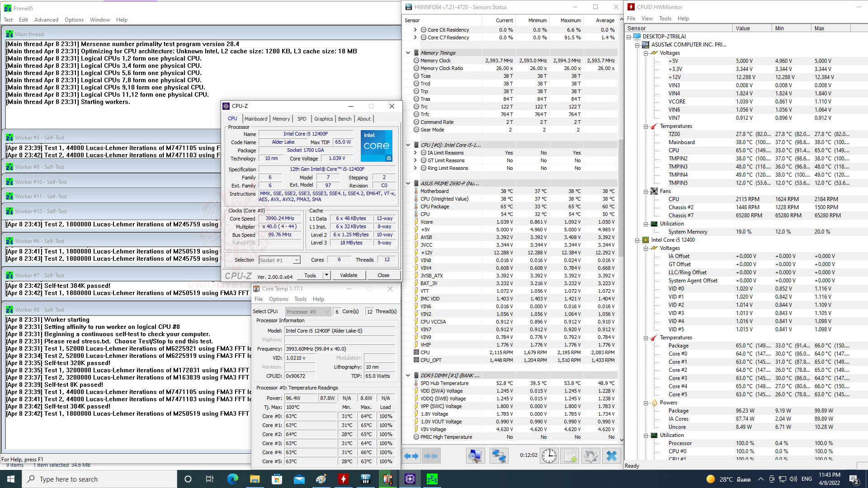Open CPU-Z Tools dropdown arrow
Image resolution: width=868 pixels, height=488 pixels.
(x=326, y=275)
